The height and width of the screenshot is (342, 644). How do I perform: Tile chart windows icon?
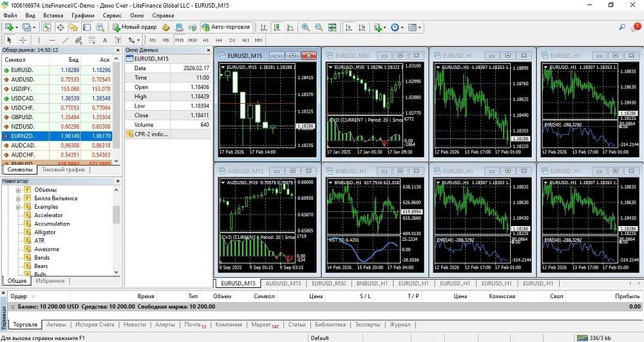pyautogui.click(x=332, y=27)
